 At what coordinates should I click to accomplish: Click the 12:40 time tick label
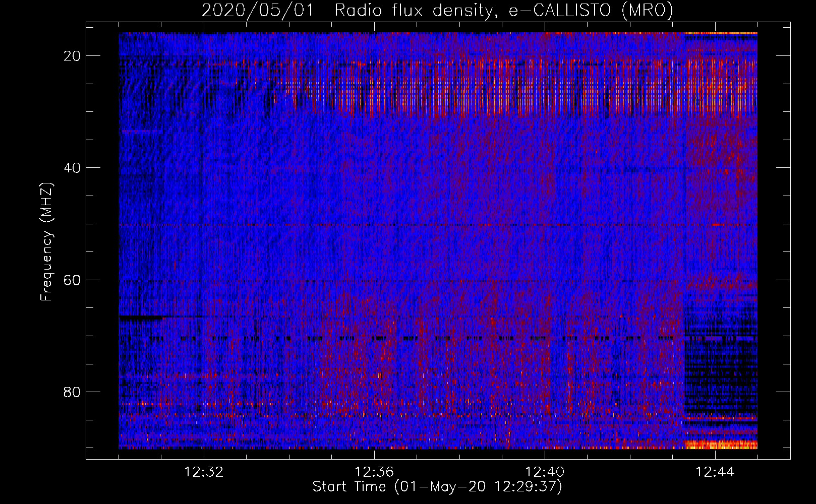(545, 472)
